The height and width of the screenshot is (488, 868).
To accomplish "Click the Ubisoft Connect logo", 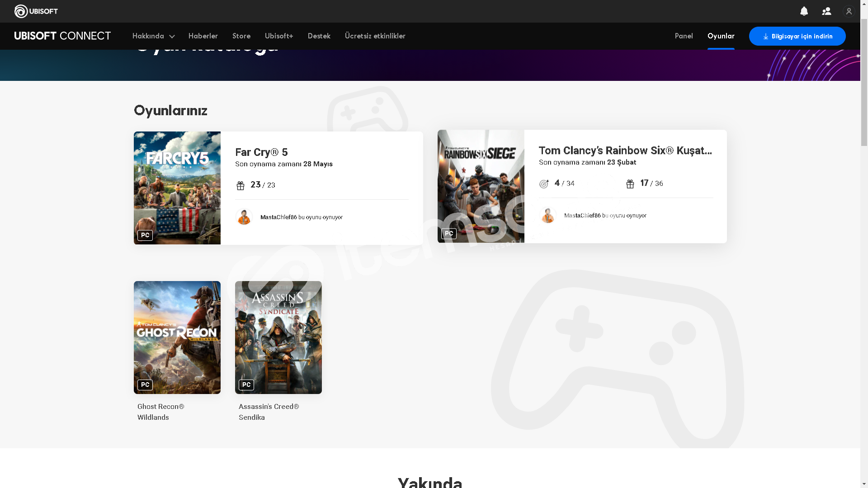I will coord(62,36).
